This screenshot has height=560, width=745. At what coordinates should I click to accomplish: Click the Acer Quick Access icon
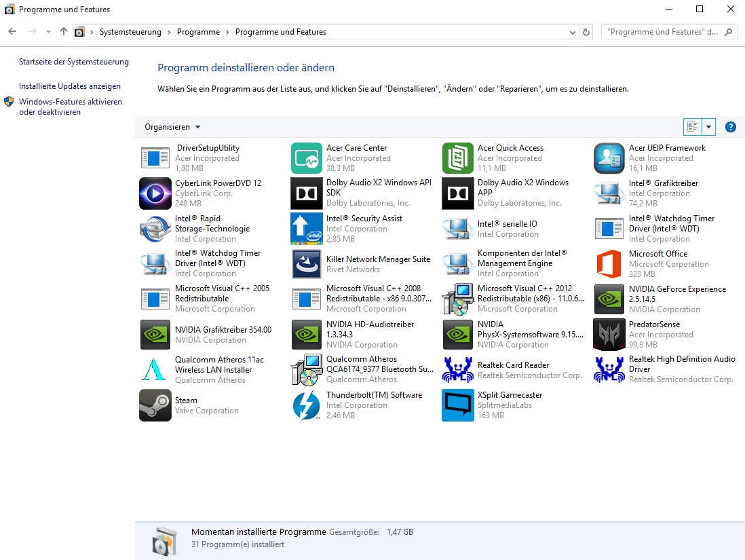click(x=457, y=158)
